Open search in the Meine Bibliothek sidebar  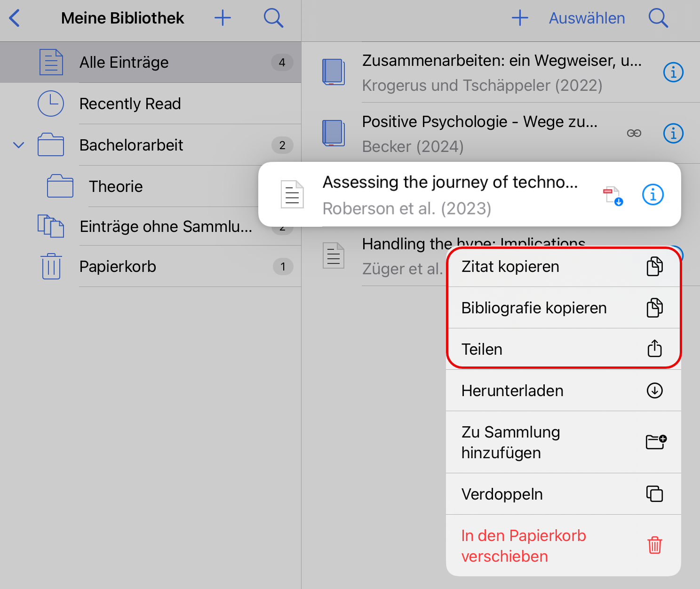pyautogui.click(x=273, y=18)
